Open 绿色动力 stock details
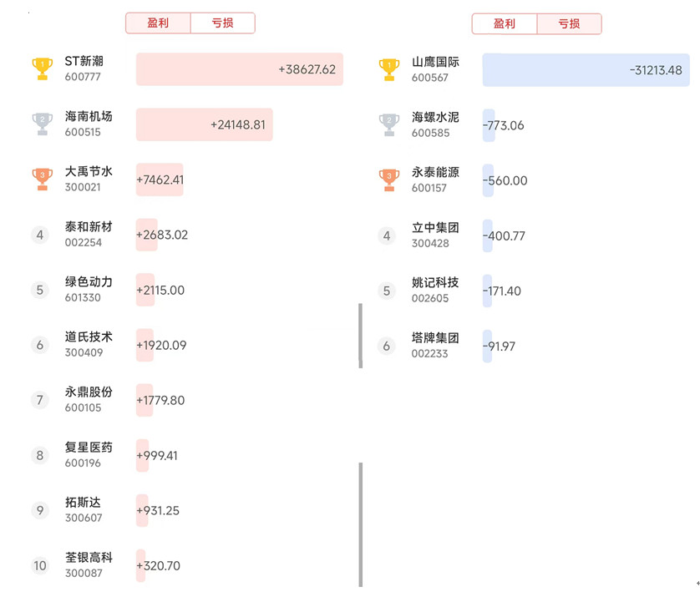The image size is (700, 602). click(x=89, y=289)
